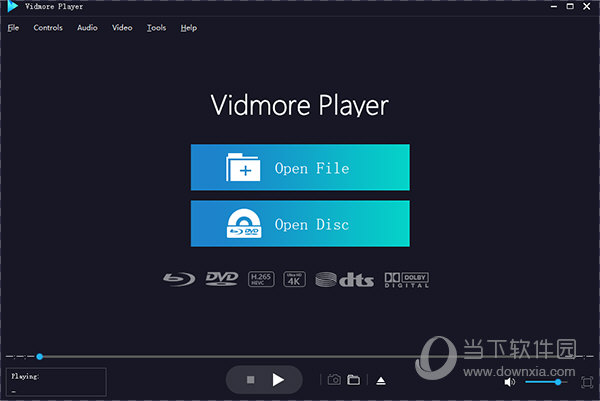Take a snapshot with camera icon

pos(334,380)
